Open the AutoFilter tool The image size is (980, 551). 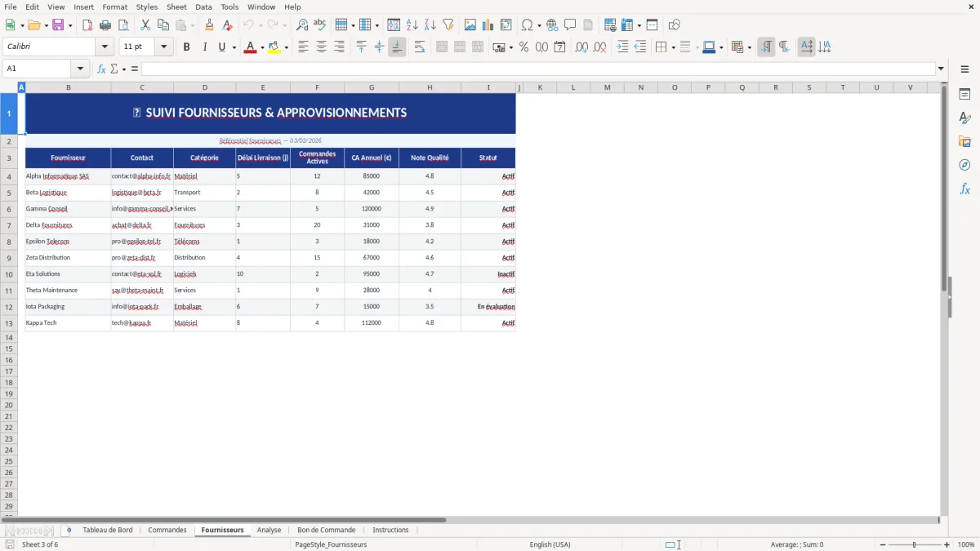tap(448, 24)
